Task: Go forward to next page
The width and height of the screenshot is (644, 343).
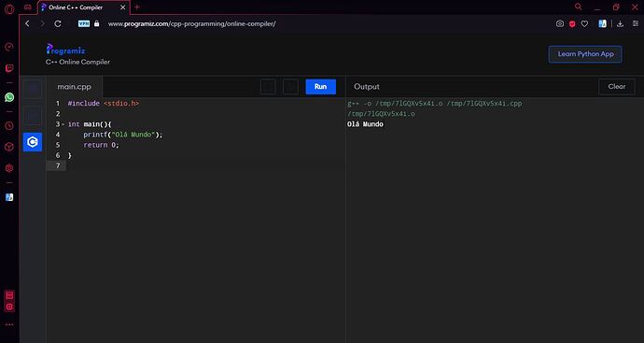Action: click(42, 24)
